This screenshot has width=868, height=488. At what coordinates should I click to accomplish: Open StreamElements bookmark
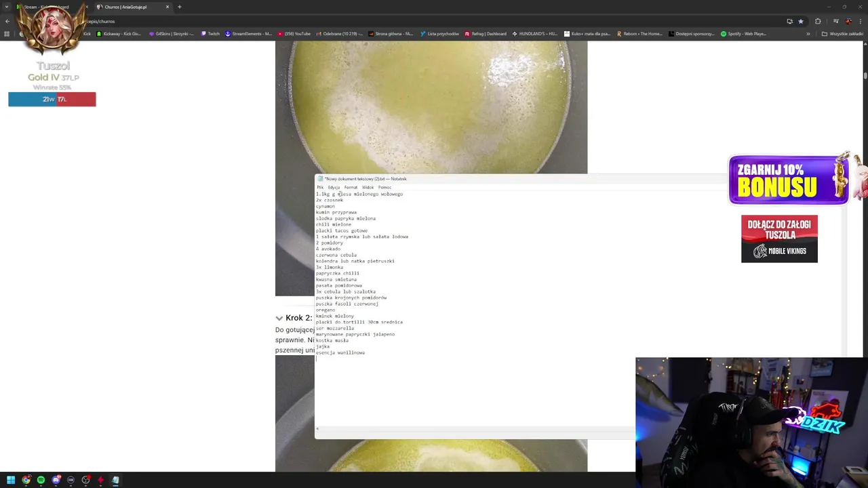tap(248, 34)
